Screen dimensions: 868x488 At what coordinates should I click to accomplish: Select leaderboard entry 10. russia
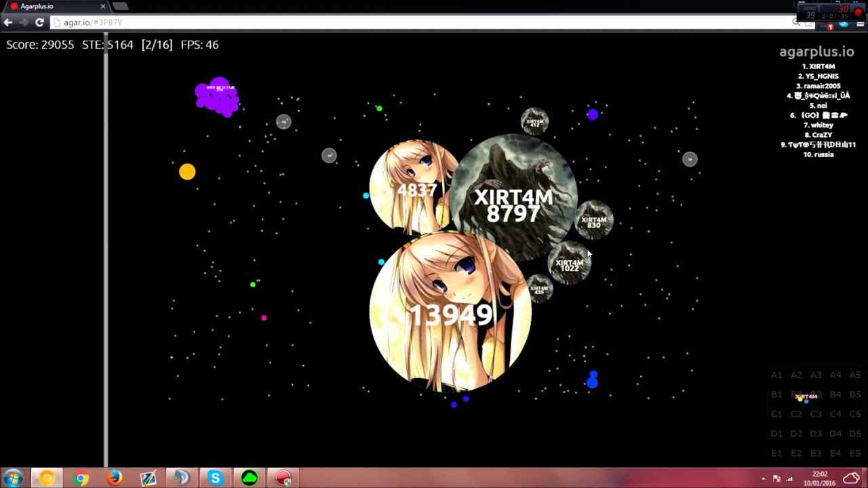tap(818, 155)
